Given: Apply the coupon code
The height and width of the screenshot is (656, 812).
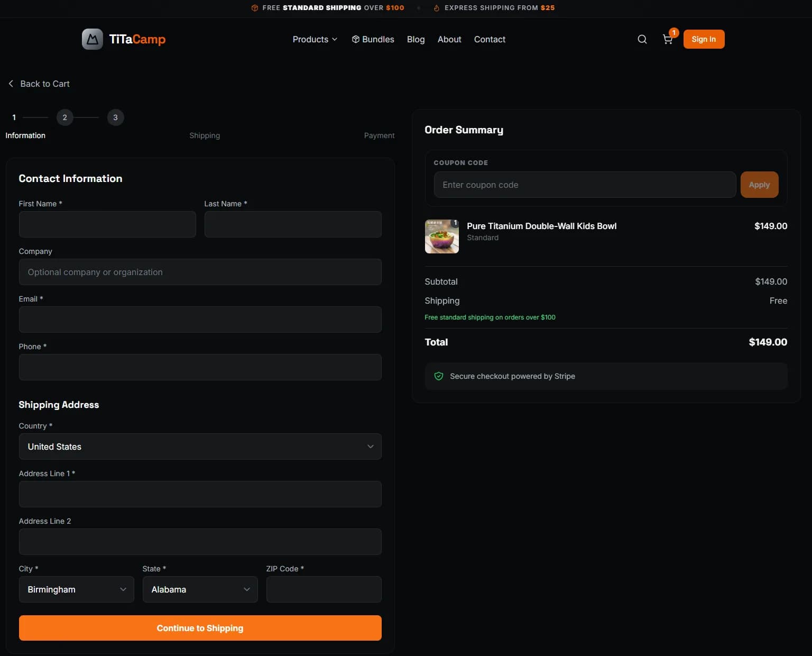Looking at the screenshot, I should pos(759,185).
